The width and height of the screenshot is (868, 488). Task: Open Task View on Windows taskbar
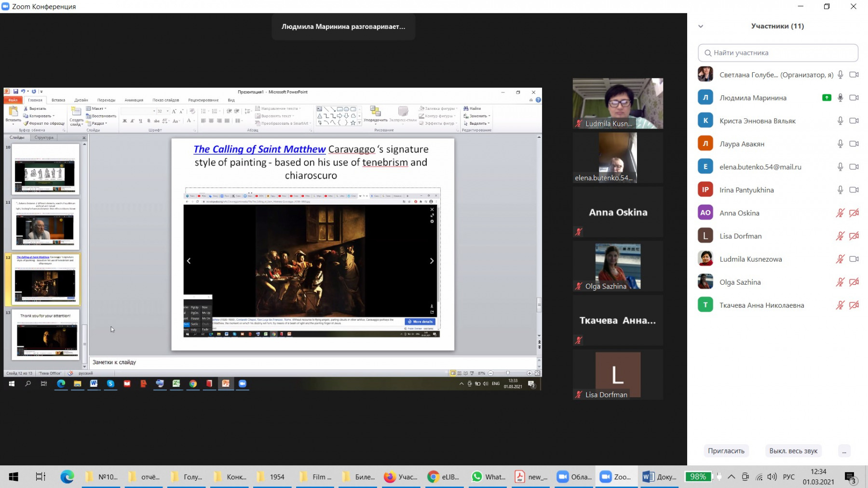click(x=41, y=477)
